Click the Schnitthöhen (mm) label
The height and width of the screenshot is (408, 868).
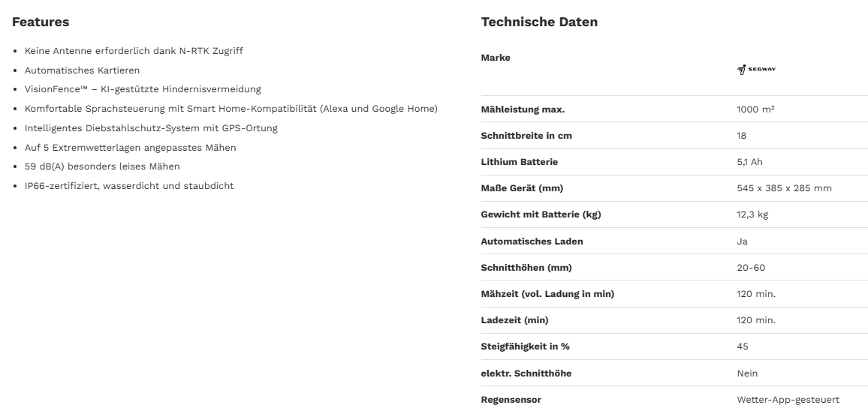526,268
